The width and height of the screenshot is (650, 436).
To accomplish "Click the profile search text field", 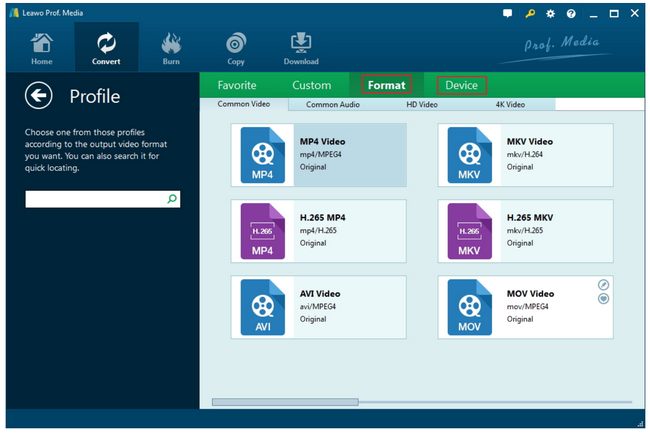I will coord(94,200).
